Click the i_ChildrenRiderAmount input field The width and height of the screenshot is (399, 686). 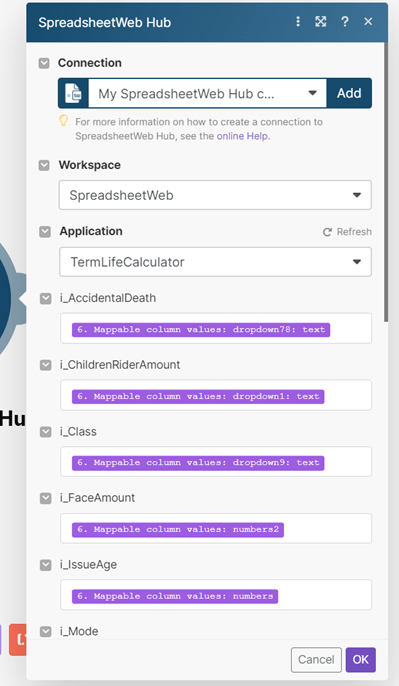point(216,396)
